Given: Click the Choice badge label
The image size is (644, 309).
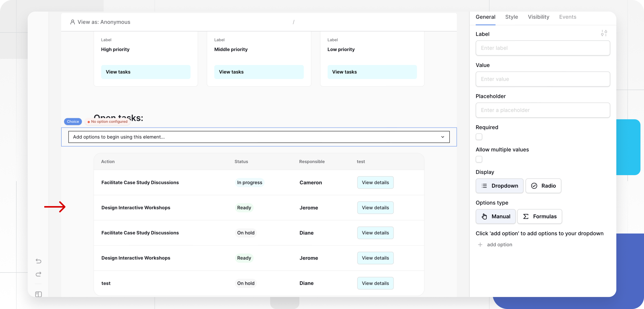Looking at the screenshot, I should pyautogui.click(x=73, y=121).
